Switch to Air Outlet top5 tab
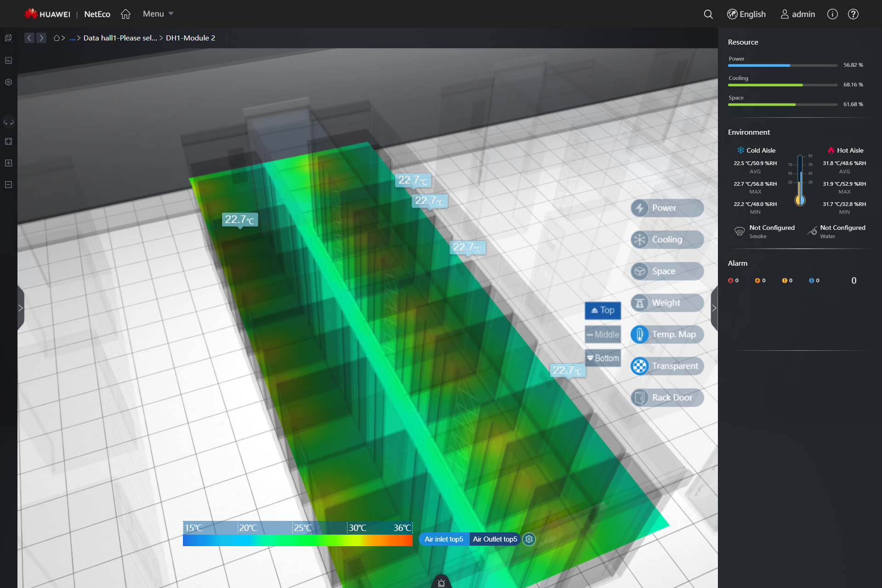882x588 pixels. tap(495, 539)
